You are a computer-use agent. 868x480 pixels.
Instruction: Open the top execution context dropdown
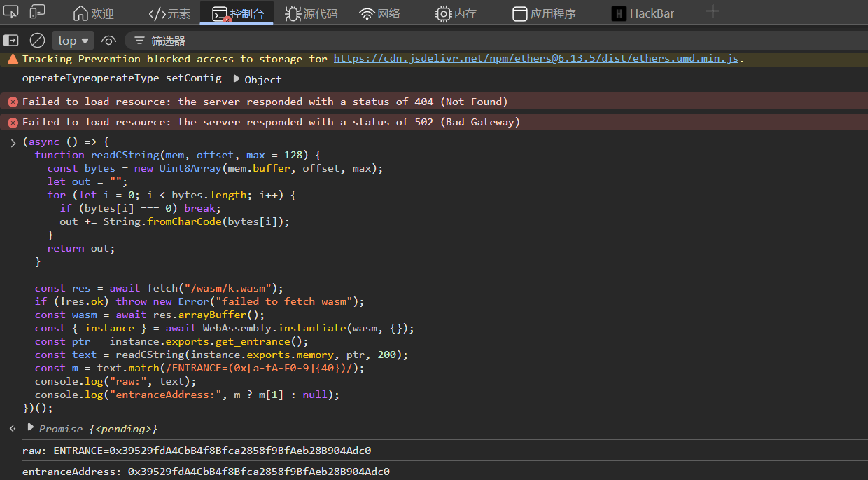click(73, 41)
